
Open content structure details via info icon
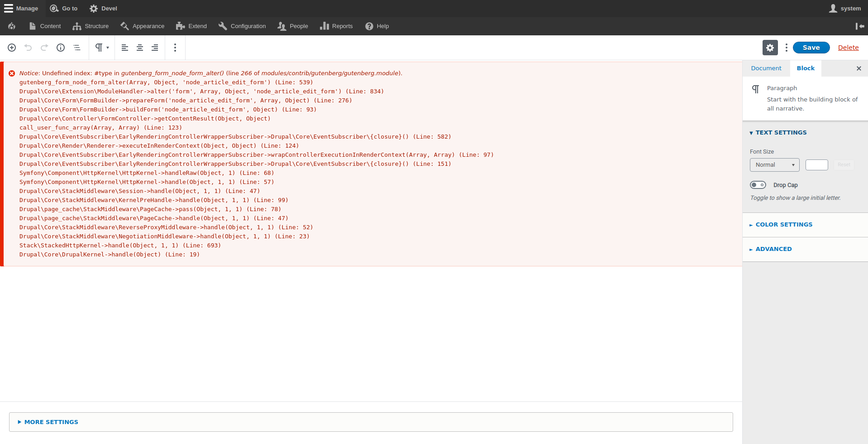(x=60, y=48)
